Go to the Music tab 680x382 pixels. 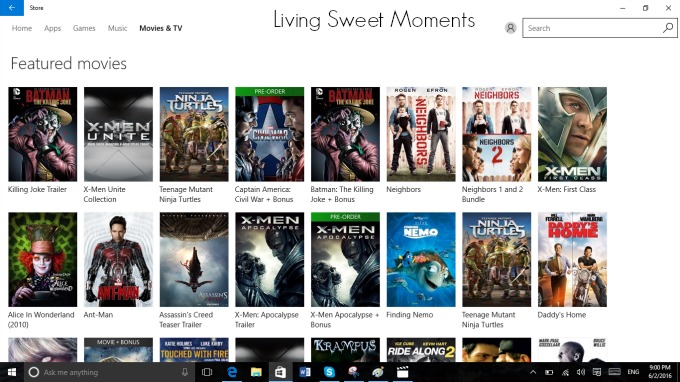[x=118, y=28]
